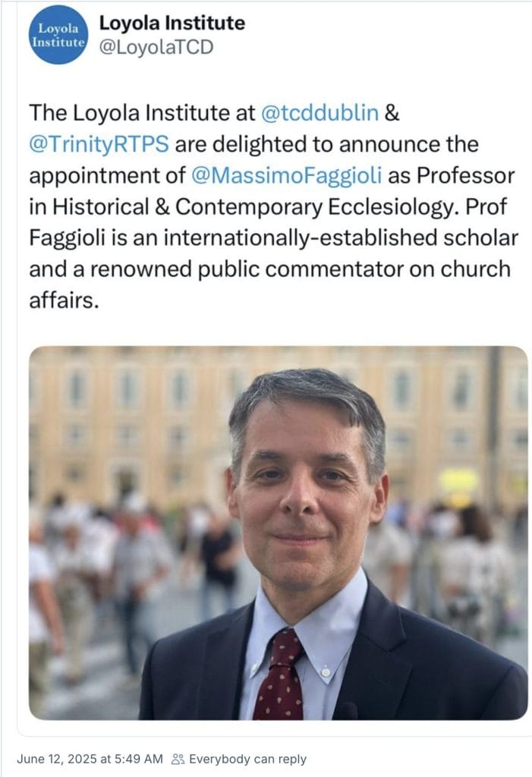Open the @LoyolaTCD handle under the name
Viewport: 532px width, 777px height.
pyautogui.click(x=156, y=48)
